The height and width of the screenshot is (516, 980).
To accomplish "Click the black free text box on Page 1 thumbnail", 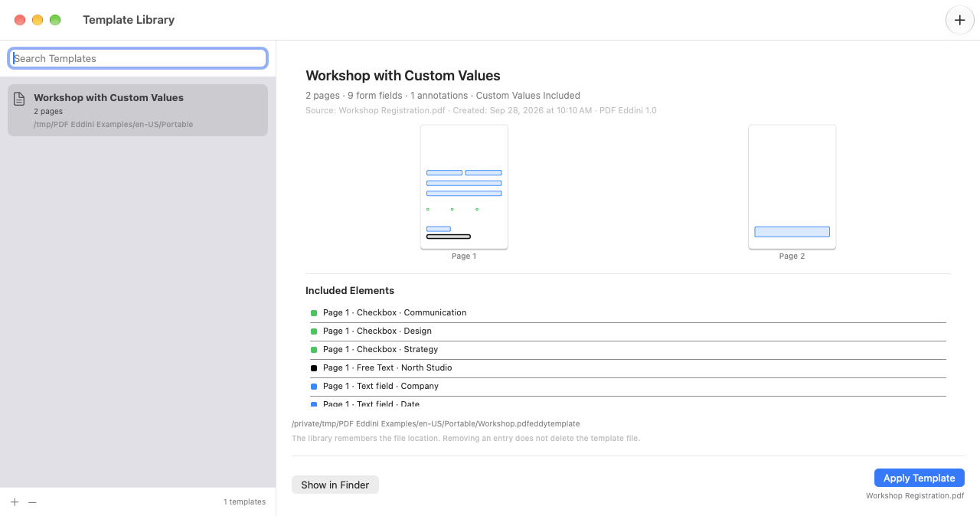I will (449, 237).
